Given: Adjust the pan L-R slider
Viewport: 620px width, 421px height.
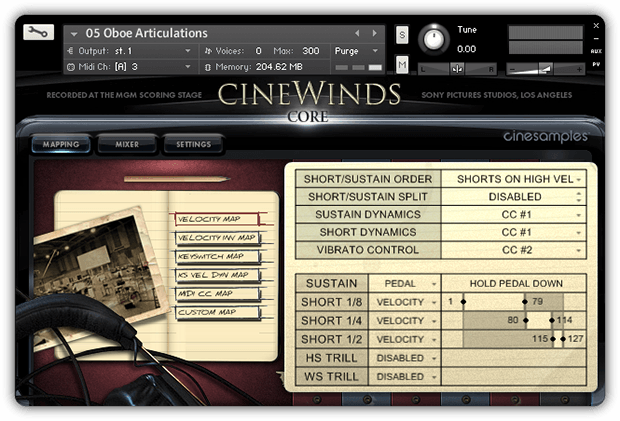Looking at the screenshot, I should coord(457,69).
